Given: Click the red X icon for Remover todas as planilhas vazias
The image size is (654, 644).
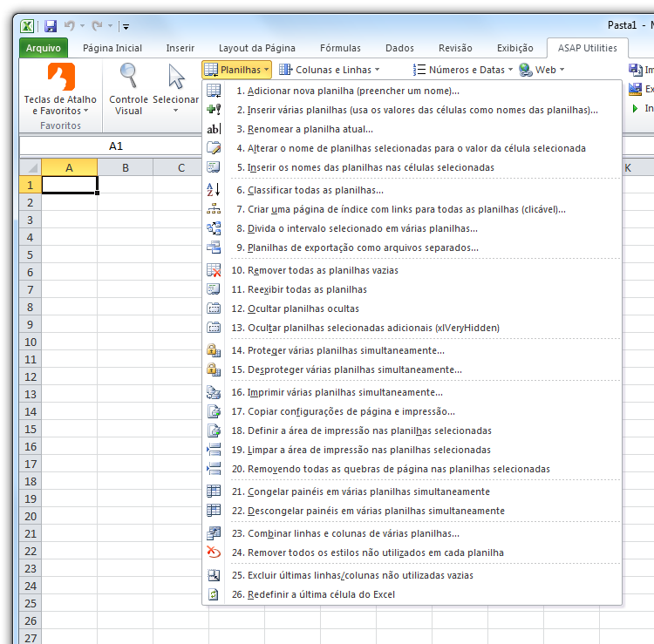Looking at the screenshot, I should [x=214, y=270].
